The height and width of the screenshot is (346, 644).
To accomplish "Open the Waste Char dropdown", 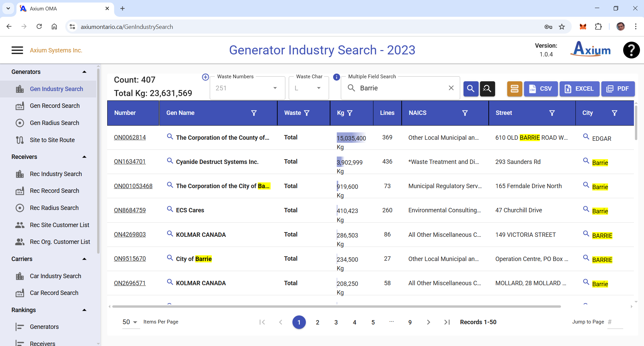I will point(318,88).
